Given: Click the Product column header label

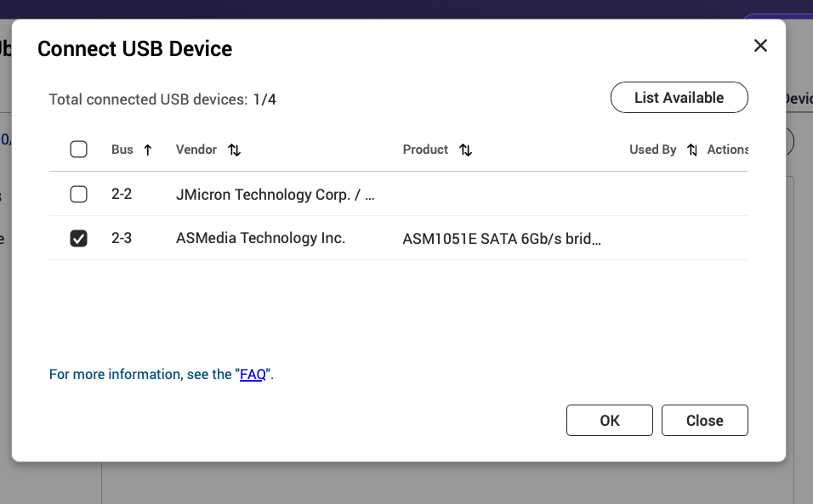Looking at the screenshot, I should [x=425, y=150].
